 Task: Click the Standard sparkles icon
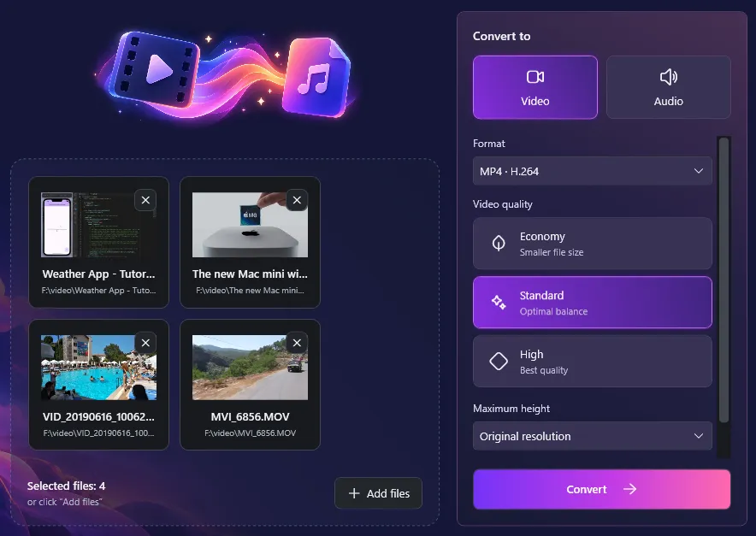tap(499, 303)
